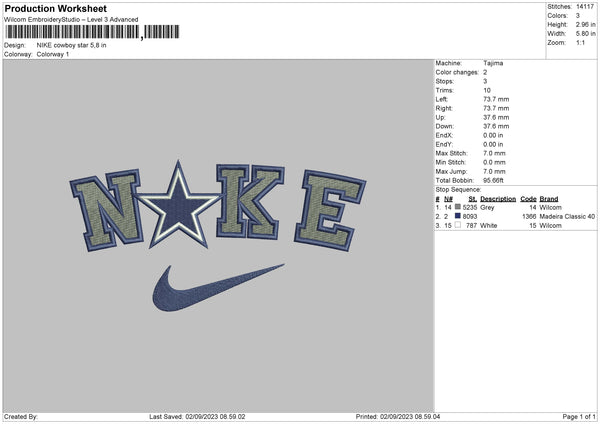This screenshot has width=600, height=424.
Task: Click the navy color swatch for stop 2
Action: point(458,216)
